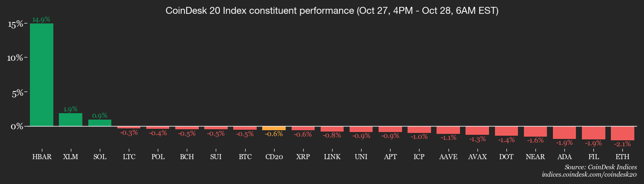Click the -2.1% value label
The width and height of the screenshot is (644, 184).
[x=622, y=144]
